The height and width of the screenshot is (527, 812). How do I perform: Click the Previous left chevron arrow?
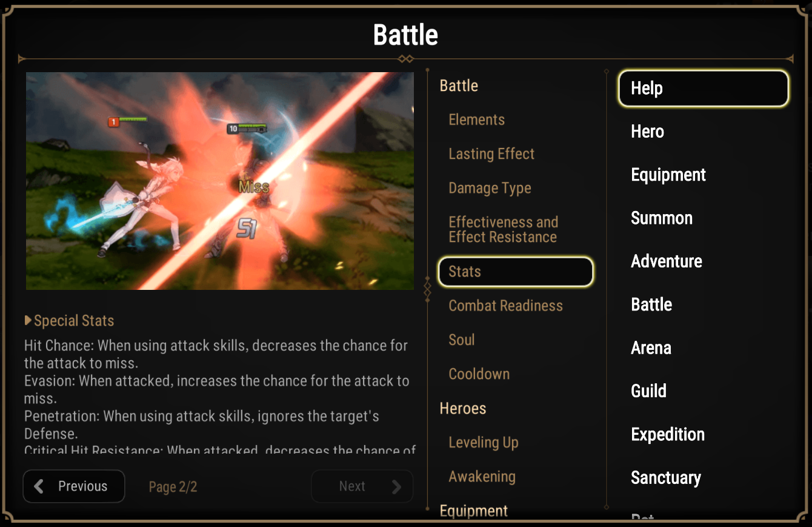[x=39, y=486]
